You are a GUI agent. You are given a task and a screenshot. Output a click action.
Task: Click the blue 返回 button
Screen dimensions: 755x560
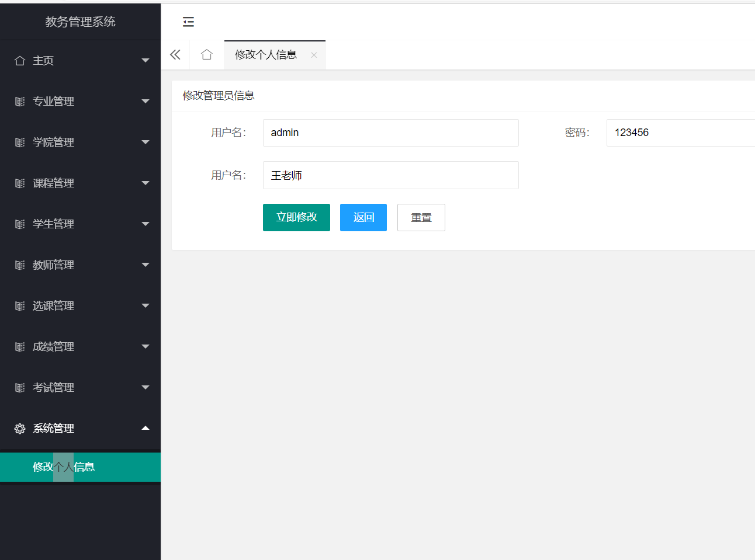(x=363, y=217)
